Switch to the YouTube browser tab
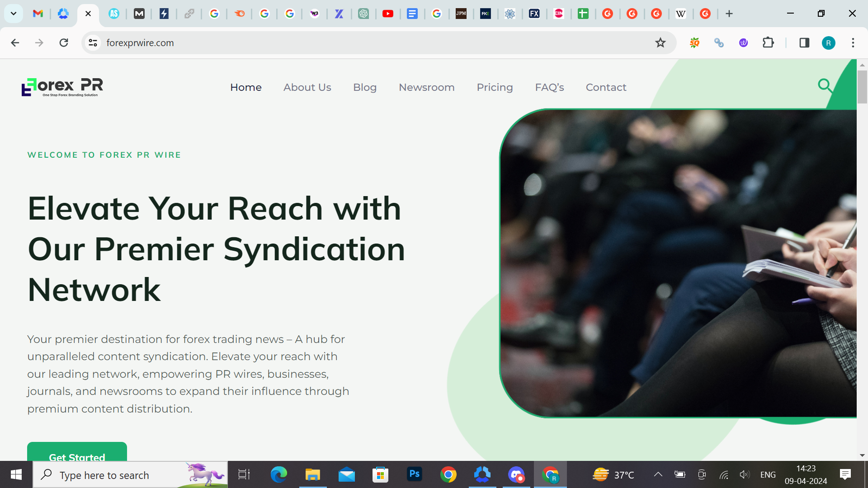 [x=387, y=14]
